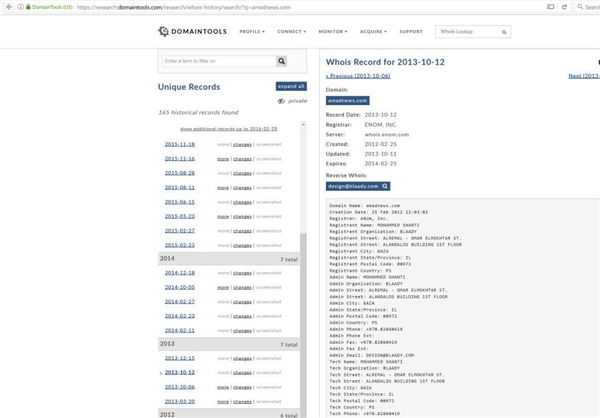The image size is (600, 418).
Task: Click the filter search magnifier button
Action: (x=281, y=61)
